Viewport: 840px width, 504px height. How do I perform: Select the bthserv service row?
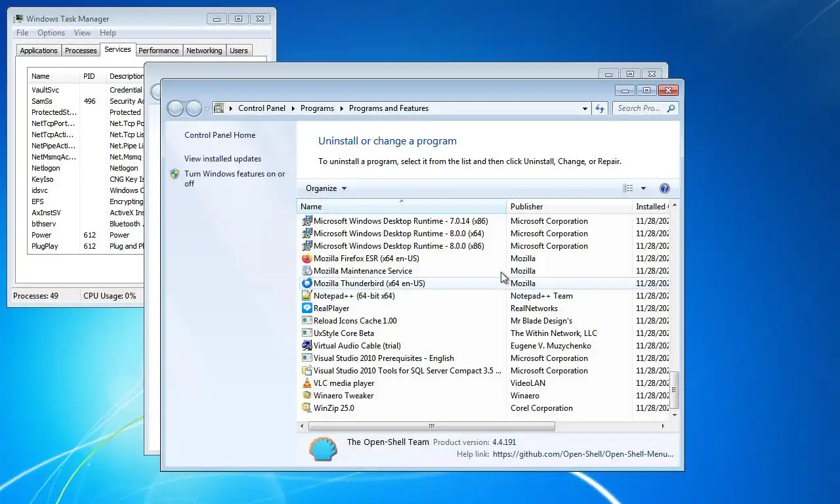click(85, 224)
